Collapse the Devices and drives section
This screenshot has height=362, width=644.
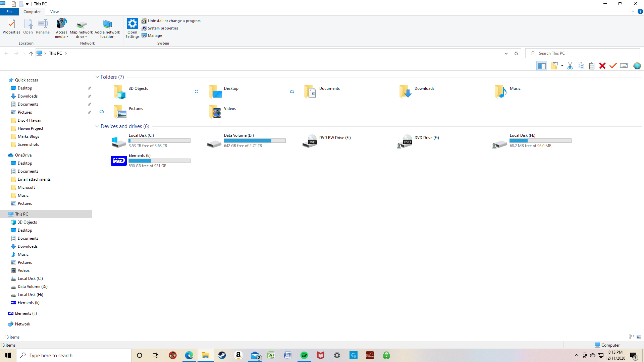click(x=97, y=126)
